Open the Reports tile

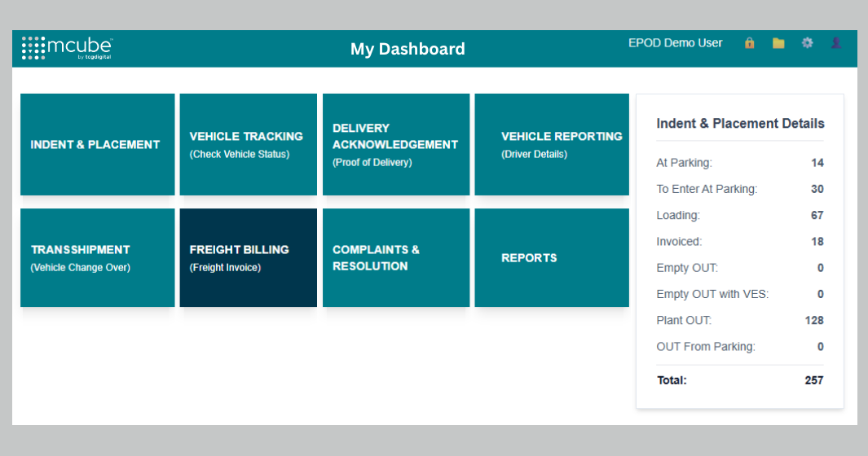(x=551, y=258)
